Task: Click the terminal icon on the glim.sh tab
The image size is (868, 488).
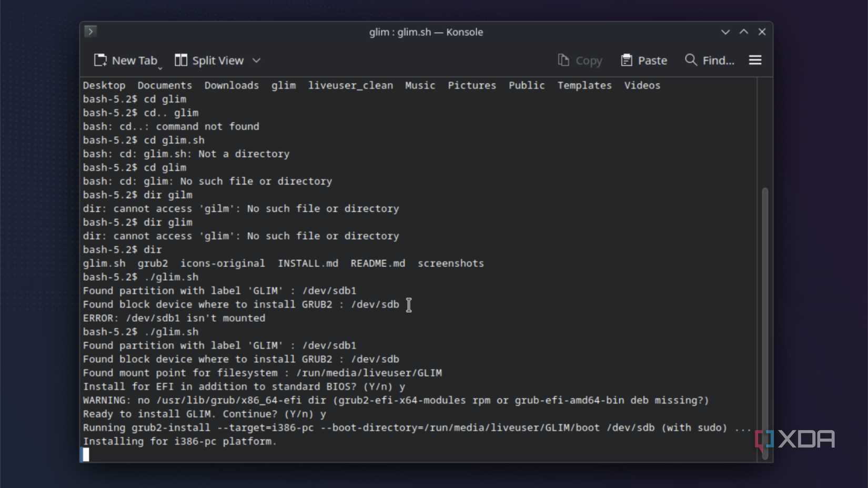Action: coord(90,31)
